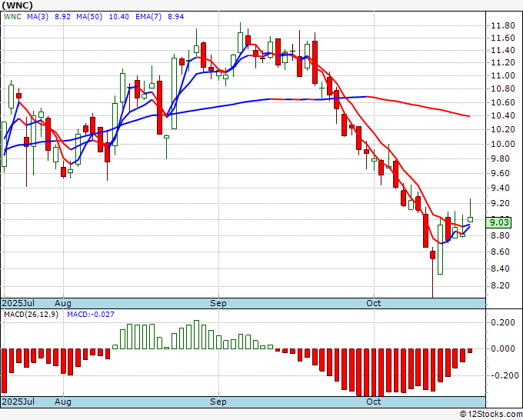Viewport: 523px width, 420px height.
Task: Click the Sep marker on price timeline
Action: tap(218, 303)
